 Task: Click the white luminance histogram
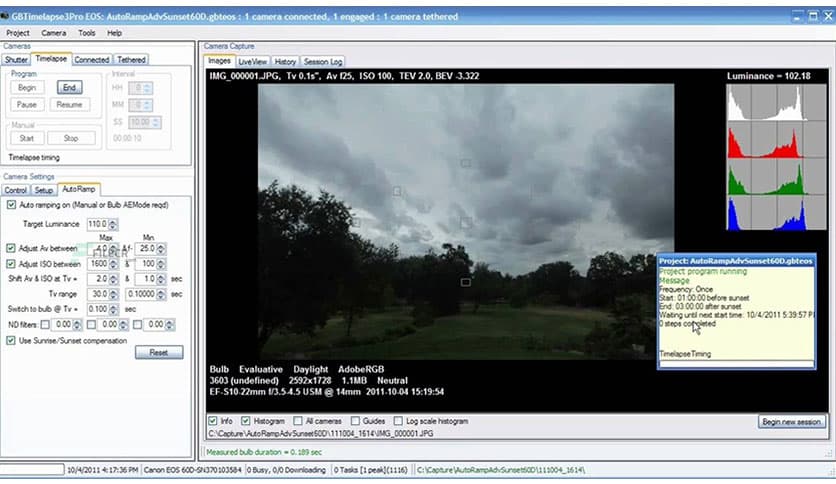[x=776, y=102]
